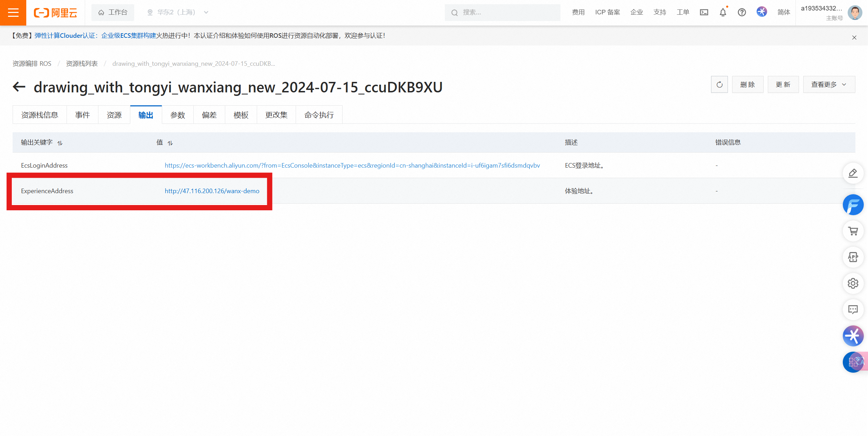Open the Cloud Shell terminal icon

pyautogui.click(x=704, y=13)
